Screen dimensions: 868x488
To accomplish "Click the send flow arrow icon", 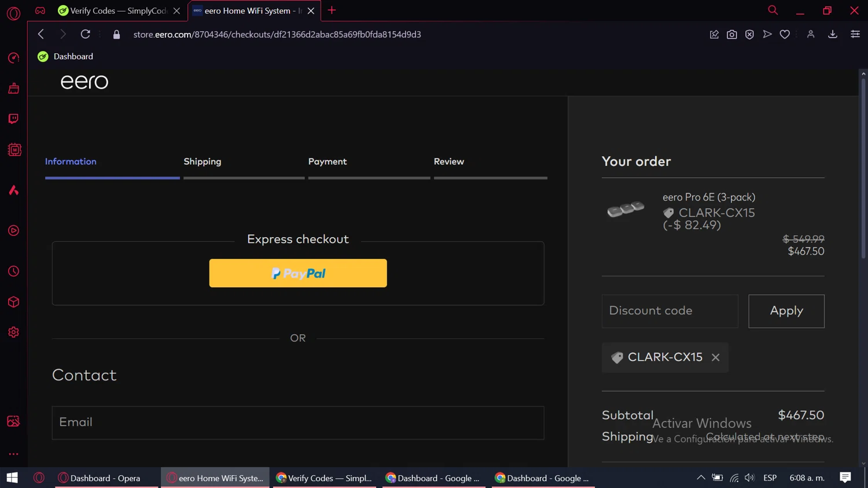I will [767, 35].
